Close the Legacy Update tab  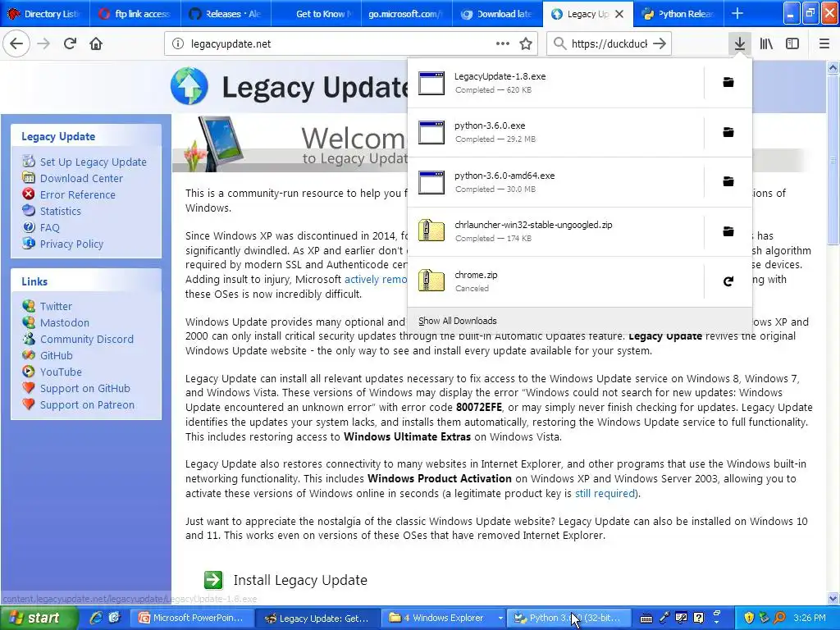click(x=619, y=14)
